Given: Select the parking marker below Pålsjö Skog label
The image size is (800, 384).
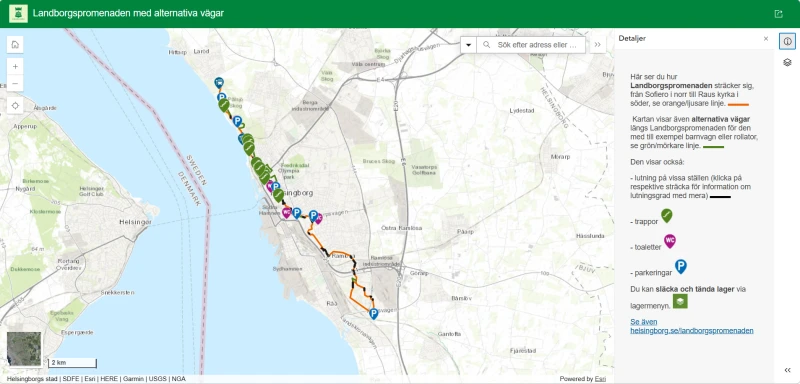Looking at the screenshot, I should (x=237, y=121).
